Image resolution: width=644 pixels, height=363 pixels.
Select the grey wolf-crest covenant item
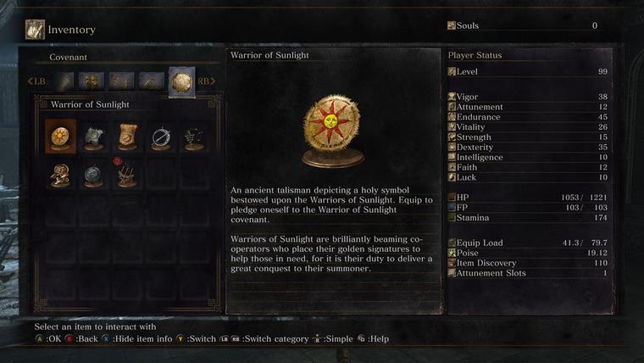94,137
